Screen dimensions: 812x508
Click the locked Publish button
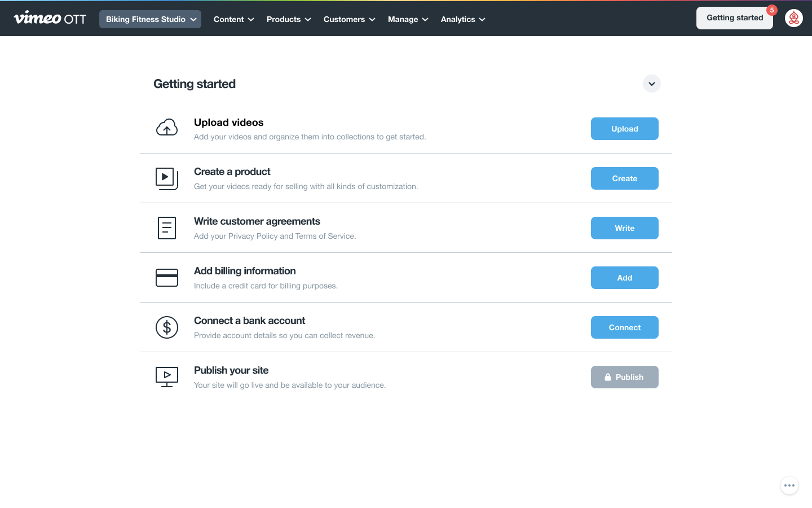[624, 377]
